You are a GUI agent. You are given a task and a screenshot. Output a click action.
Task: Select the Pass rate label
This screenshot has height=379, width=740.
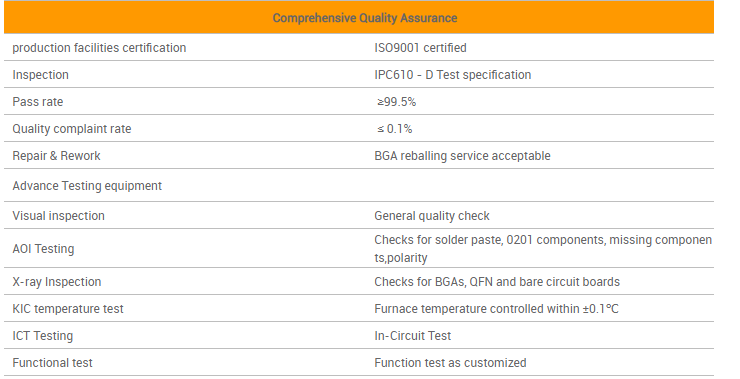[38, 101]
